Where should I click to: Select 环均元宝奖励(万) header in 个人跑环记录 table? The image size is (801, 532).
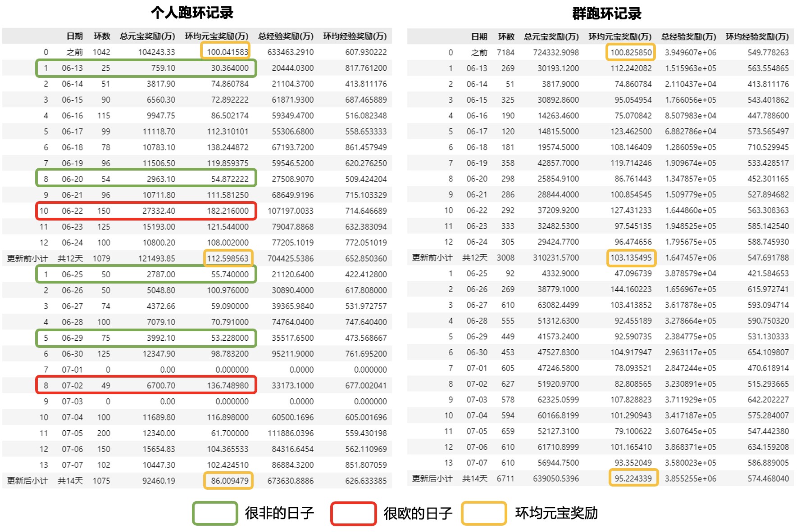(217, 36)
